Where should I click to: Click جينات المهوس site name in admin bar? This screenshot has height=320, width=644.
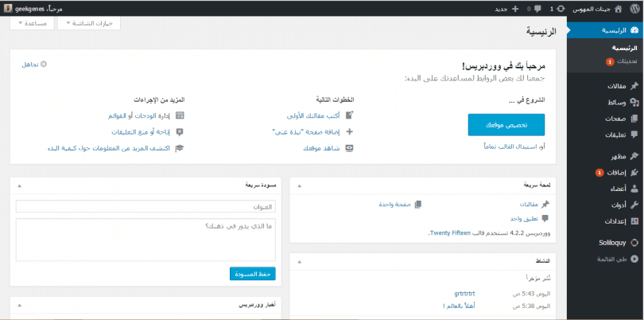click(x=591, y=9)
